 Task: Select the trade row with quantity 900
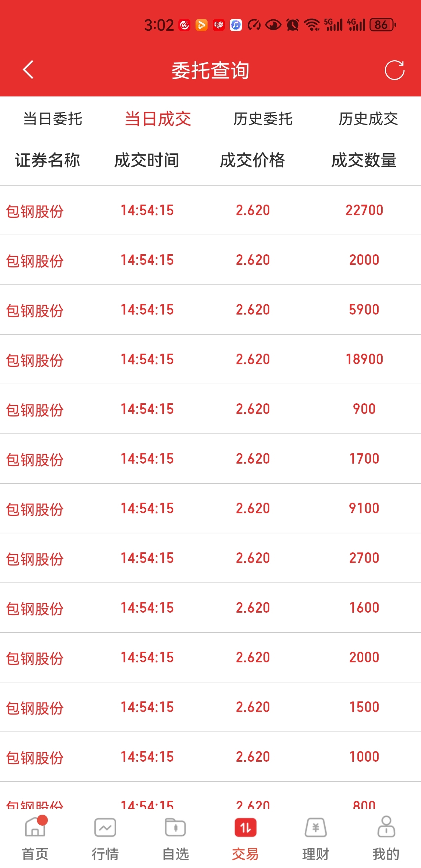coord(210,409)
